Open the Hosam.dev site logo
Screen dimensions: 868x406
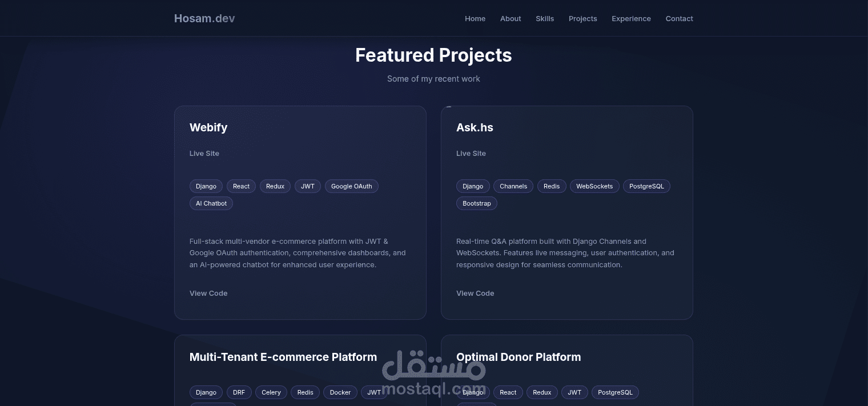pos(204,18)
